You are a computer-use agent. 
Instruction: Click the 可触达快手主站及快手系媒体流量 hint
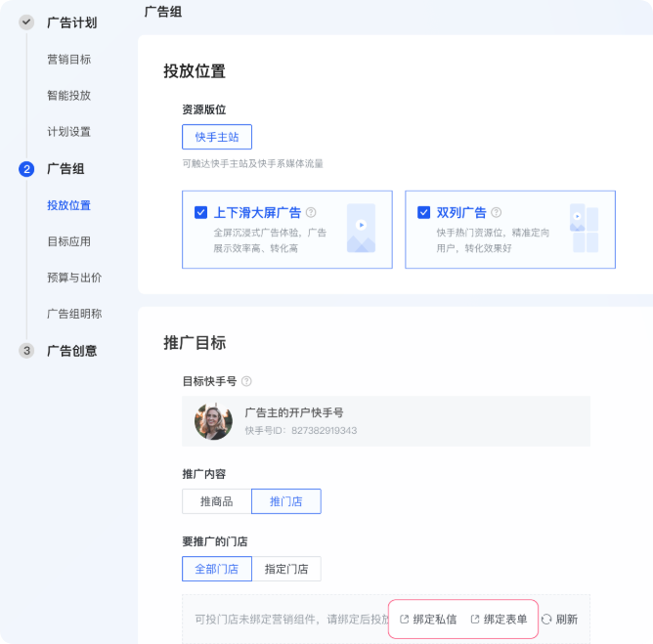pyautogui.click(x=252, y=163)
